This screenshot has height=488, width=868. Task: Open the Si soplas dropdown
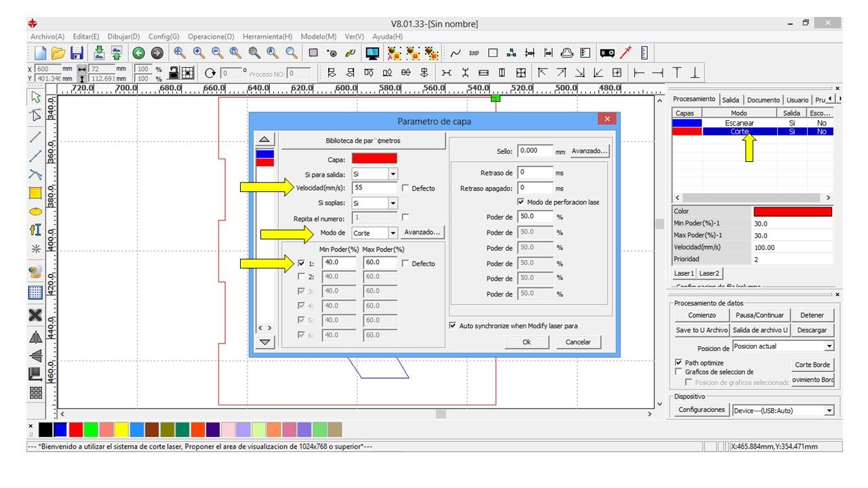tap(393, 203)
